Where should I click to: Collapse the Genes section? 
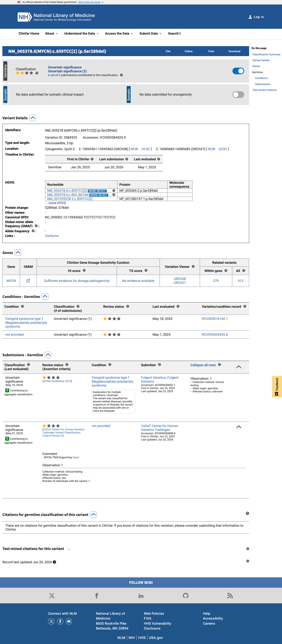[18, 253]
